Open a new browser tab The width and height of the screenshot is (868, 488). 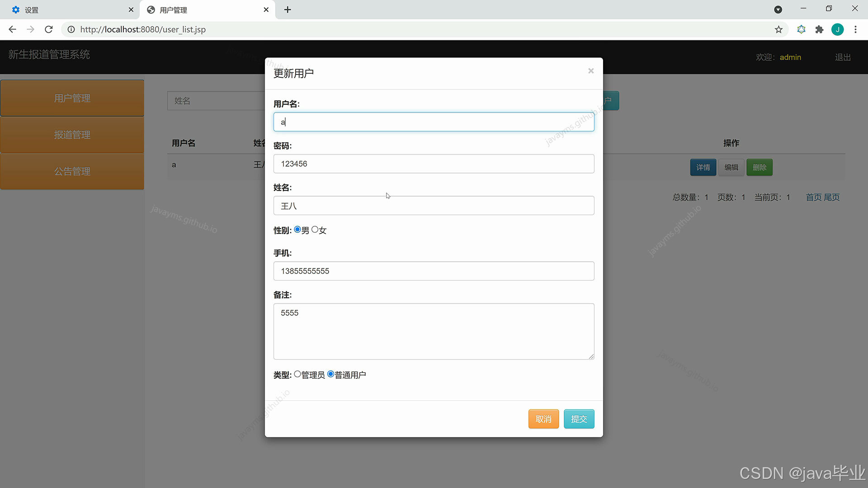(x=288, y=9)
